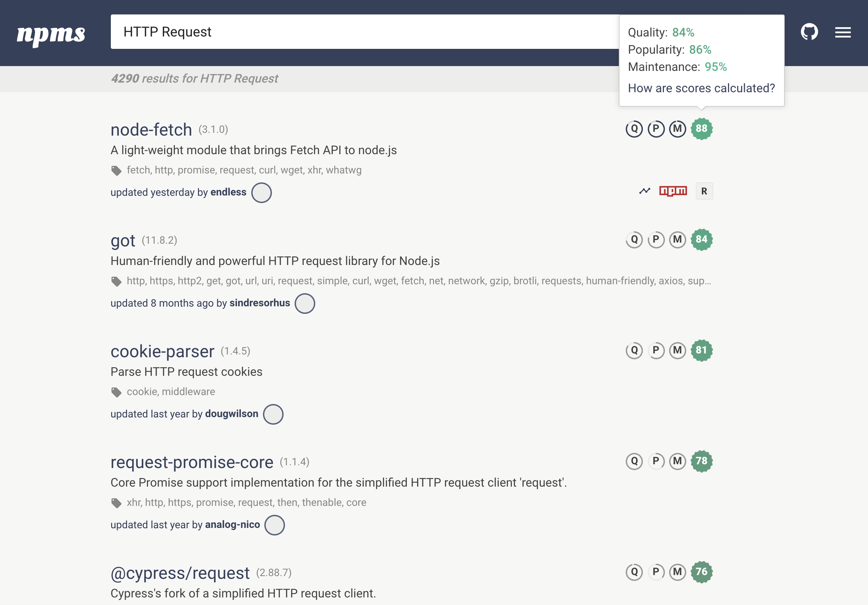Open the GitHub repository icon
868x605 pixels.
click(x=809, y=32)
